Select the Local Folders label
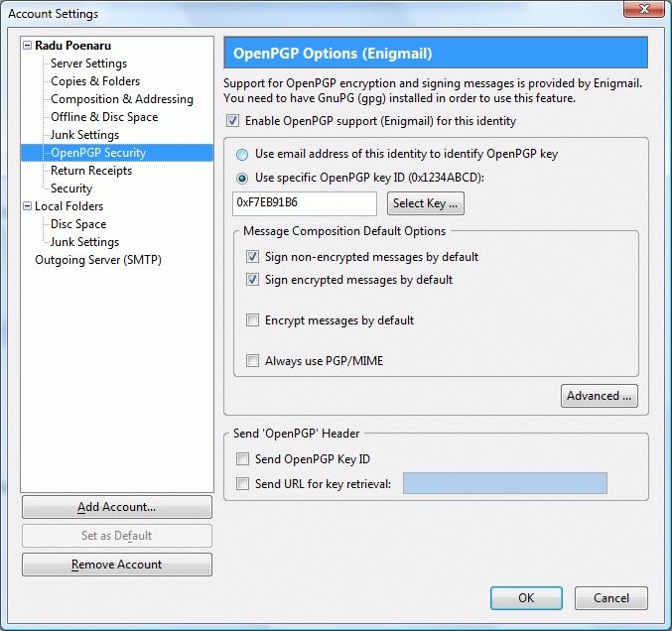 tap(69, 206)
